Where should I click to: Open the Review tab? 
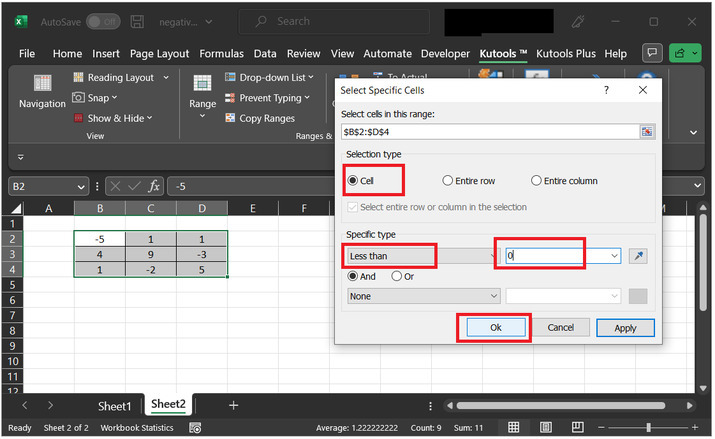[x=303, y=54]
